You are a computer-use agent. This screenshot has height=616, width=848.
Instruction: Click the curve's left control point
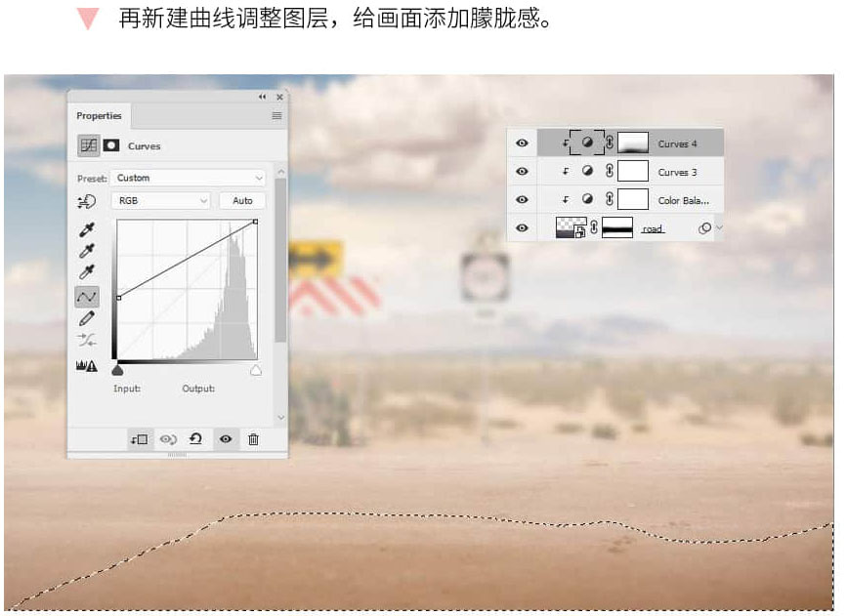(x=119, y=298)
